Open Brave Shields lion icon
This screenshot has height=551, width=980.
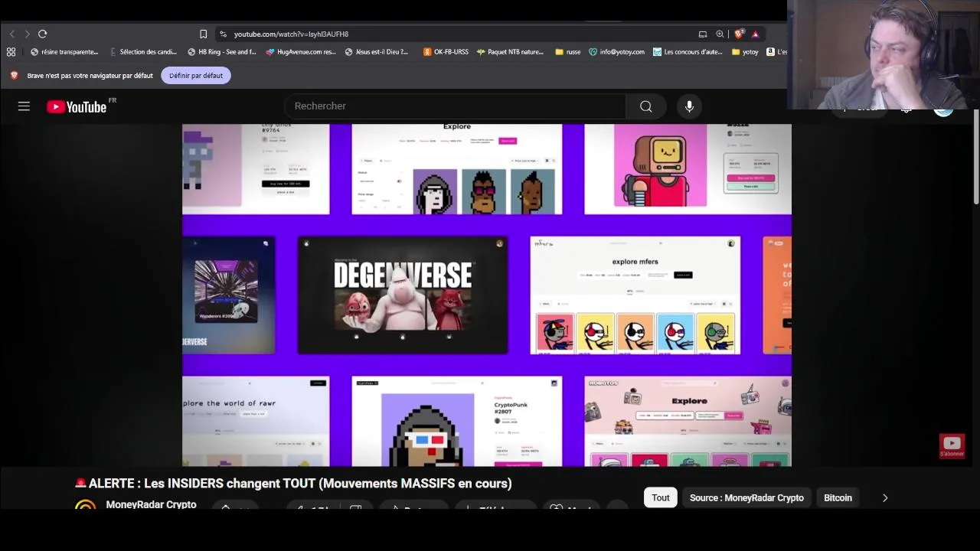click(x=738, y=34)
